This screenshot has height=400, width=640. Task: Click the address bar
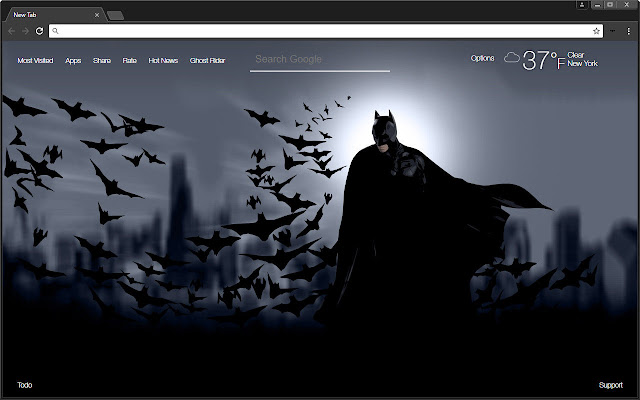pyautogui.click(x=326, y=31)
